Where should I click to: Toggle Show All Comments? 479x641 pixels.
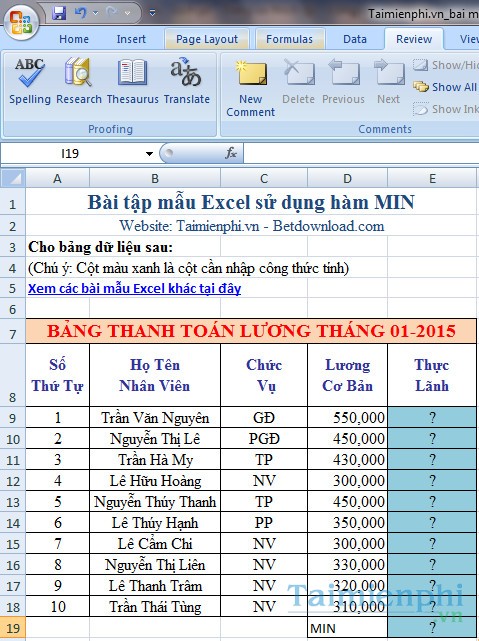[445, 87]
